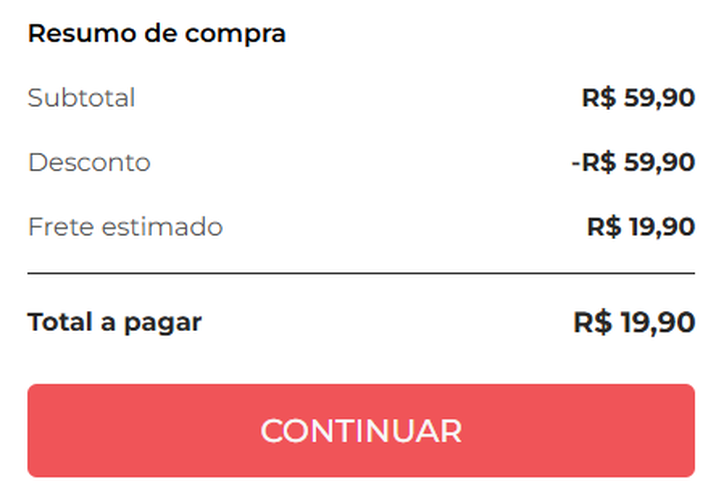The height and width of the screenshot is (500, 716).
Task: Click the discount amount -R$ 59,90
Action: 633,162
